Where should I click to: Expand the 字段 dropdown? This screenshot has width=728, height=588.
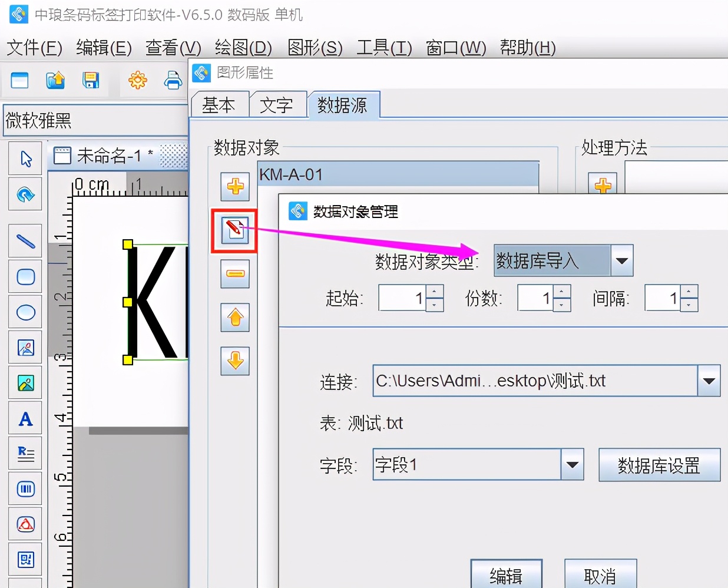coord(572,464)
